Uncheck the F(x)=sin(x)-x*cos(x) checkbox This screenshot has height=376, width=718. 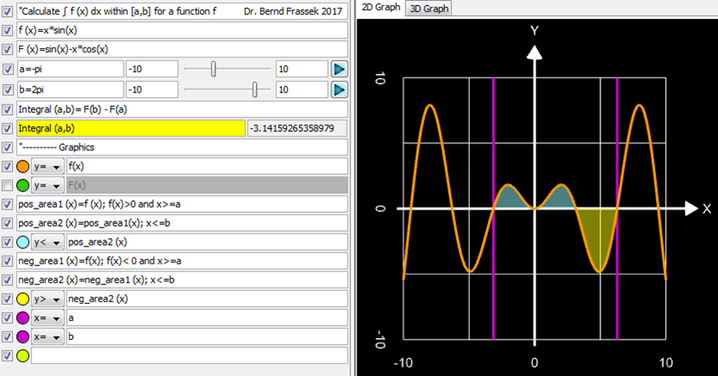(x=7, y=49)
